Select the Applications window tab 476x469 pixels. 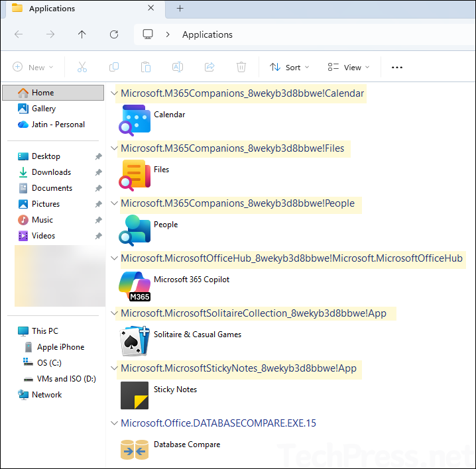coord(83,9)
